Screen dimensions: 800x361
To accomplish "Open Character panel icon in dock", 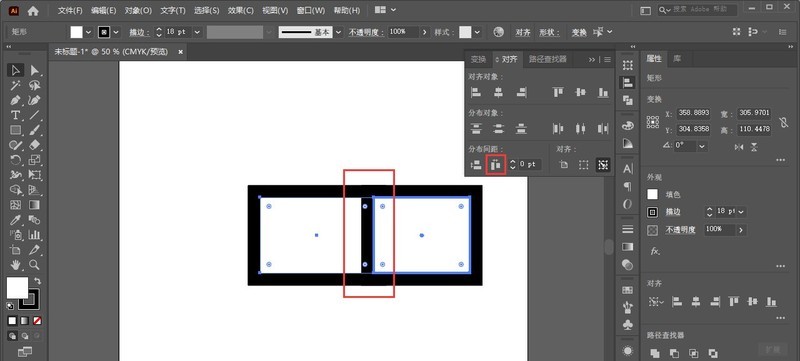I will click(x=628, y=169).
